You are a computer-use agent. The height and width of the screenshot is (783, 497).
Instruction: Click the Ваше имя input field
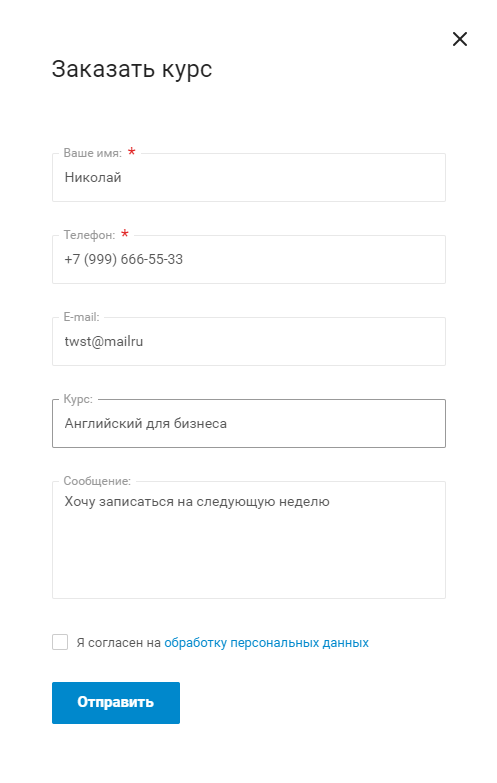point(249,177)
